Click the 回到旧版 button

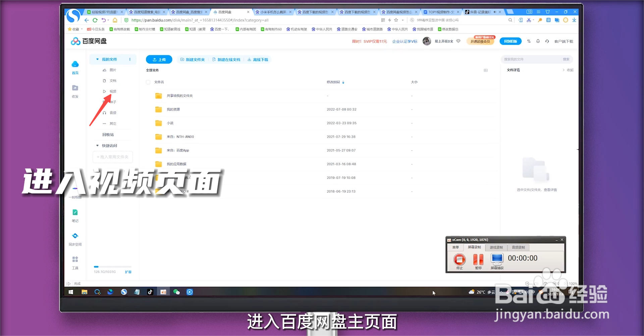point(511,41)
